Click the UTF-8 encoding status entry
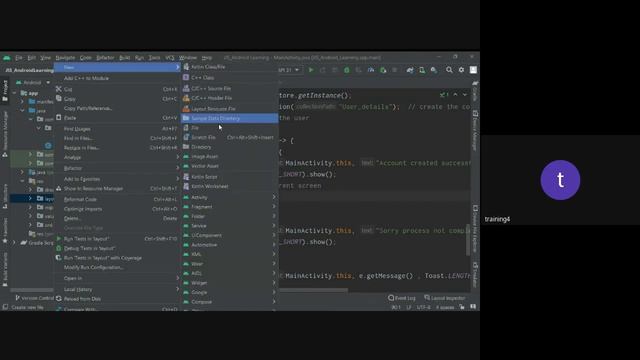 pos(423,307)
